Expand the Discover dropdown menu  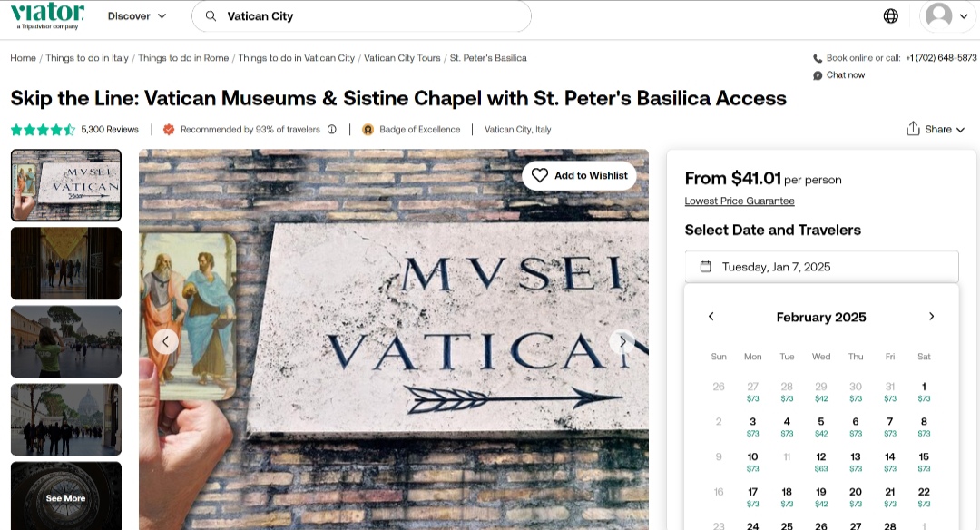click(137, 16)
